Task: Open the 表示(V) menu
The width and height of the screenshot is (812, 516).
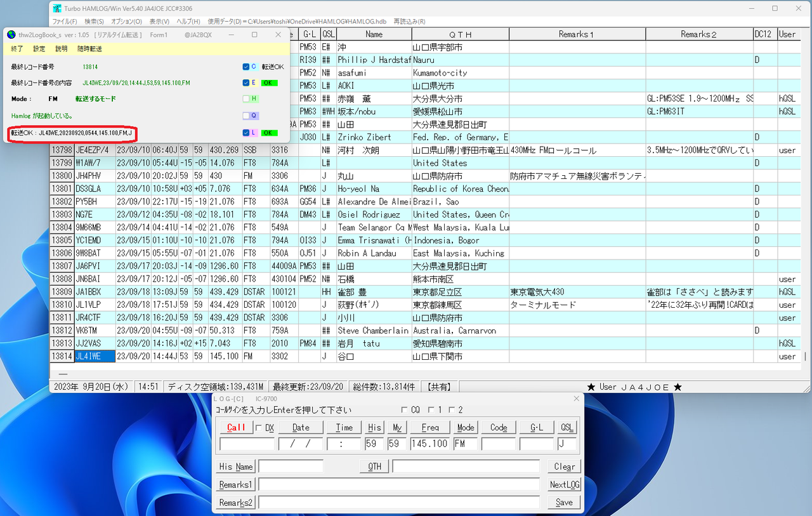Action: point(159,22)
